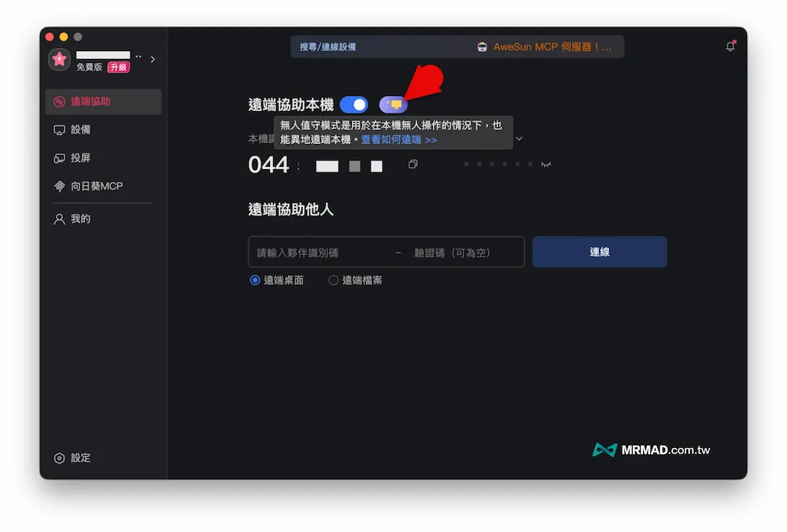Click the unattended mode monitor icon
The image size is (787, 532).
(393, 105)
